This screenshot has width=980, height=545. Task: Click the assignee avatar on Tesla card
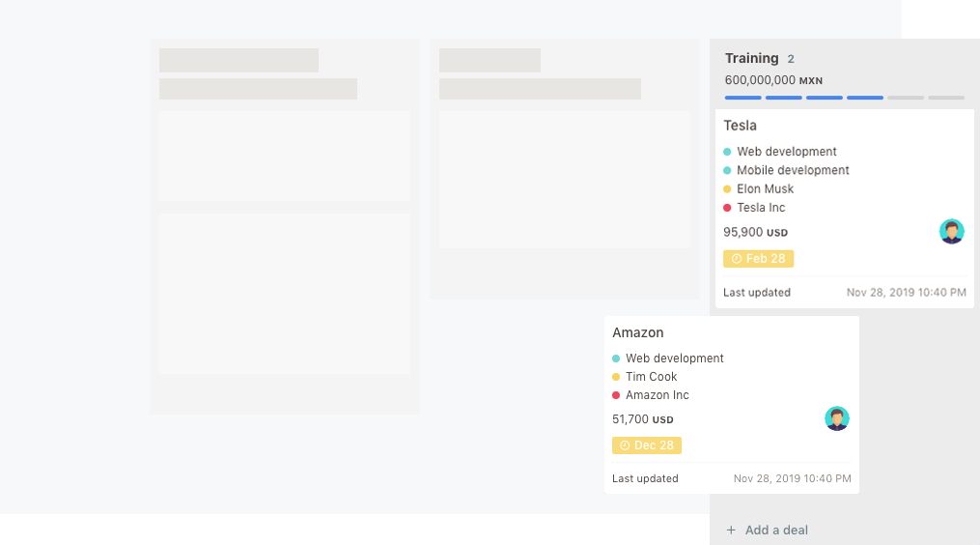coord(951,232)
